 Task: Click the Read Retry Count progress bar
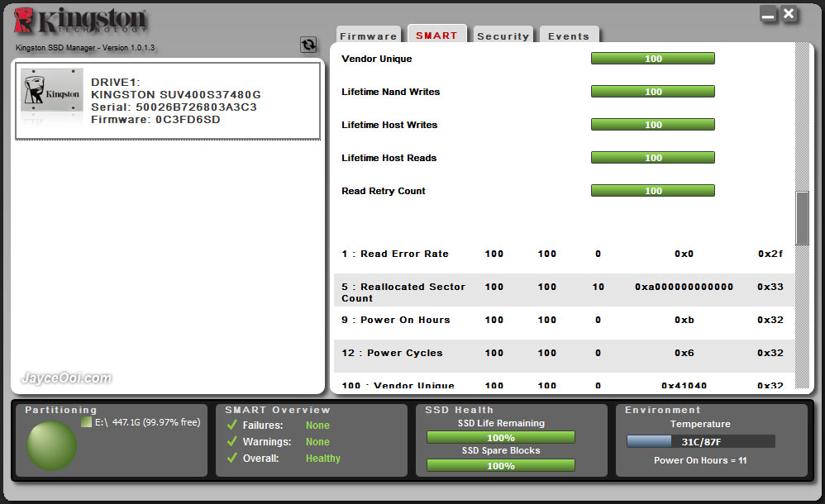coord(653,191)
